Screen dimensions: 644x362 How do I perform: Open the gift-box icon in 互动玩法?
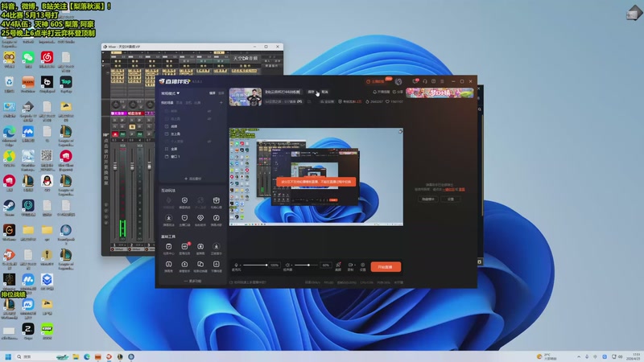(x=216, y=202)
